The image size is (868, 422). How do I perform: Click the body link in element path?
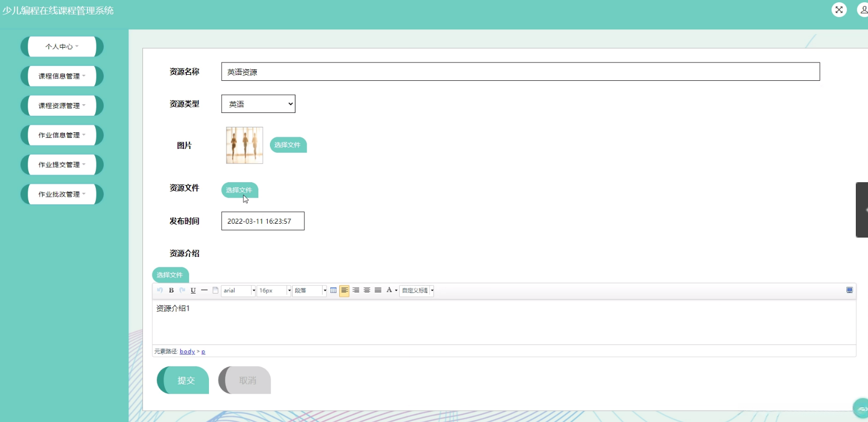187,352
